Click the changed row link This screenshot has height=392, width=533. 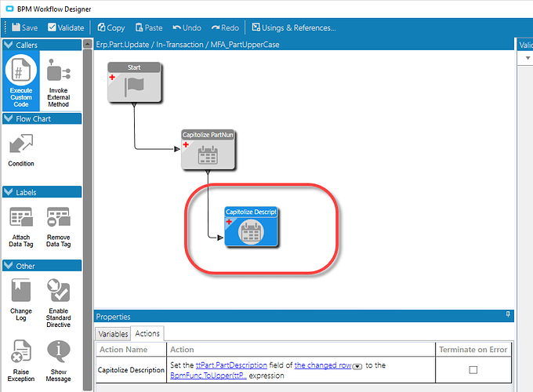pos(323,365)
